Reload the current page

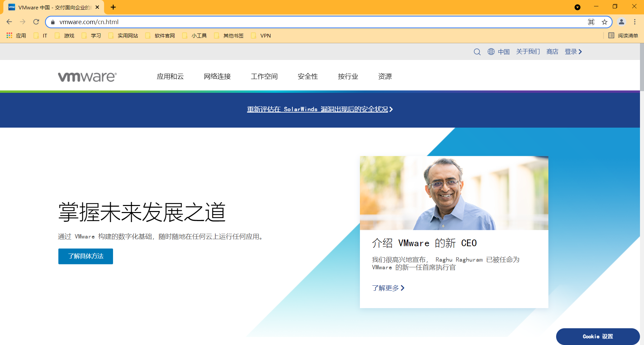pyautogui.click(x=36, y=22)
